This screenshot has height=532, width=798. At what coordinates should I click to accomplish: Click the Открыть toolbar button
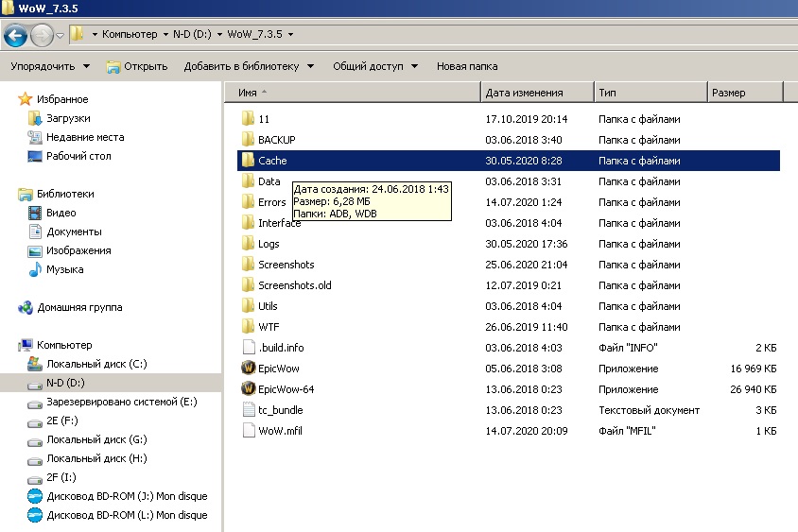(137, 66)
